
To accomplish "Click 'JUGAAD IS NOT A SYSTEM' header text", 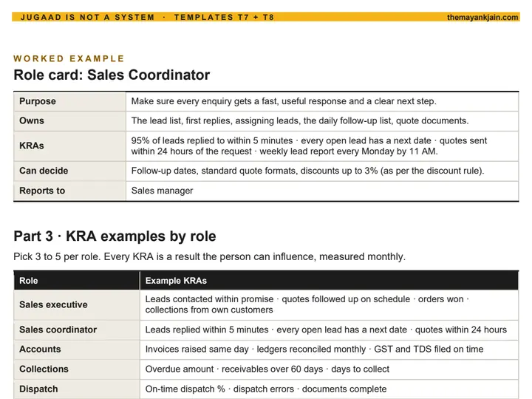I will (x=87, y=17).
